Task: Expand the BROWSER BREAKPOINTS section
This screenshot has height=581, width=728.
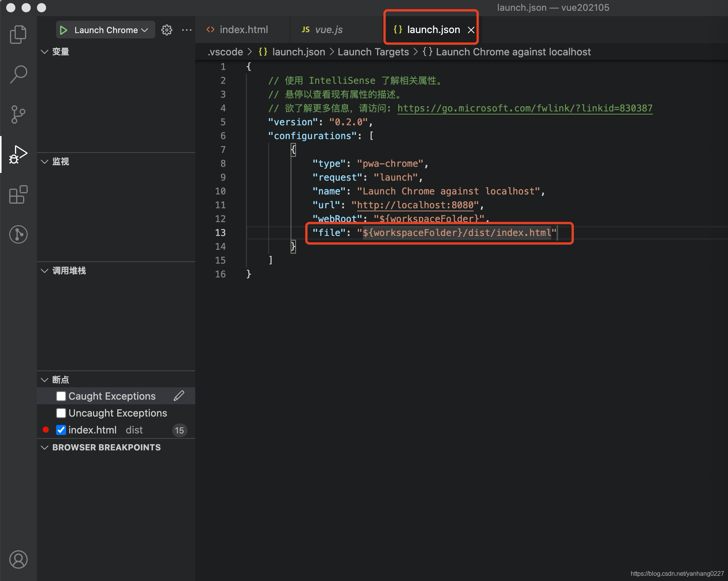Action: tap(44, 447)
